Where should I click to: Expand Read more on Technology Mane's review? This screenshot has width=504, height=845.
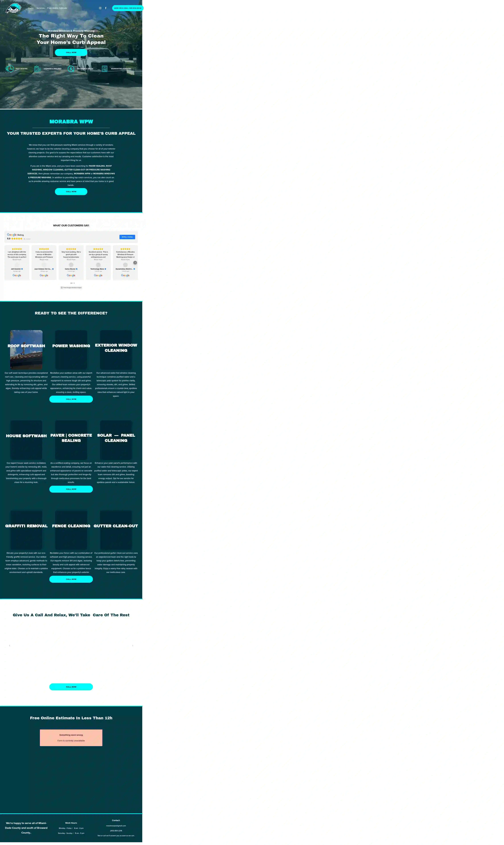tap(98, 260)
